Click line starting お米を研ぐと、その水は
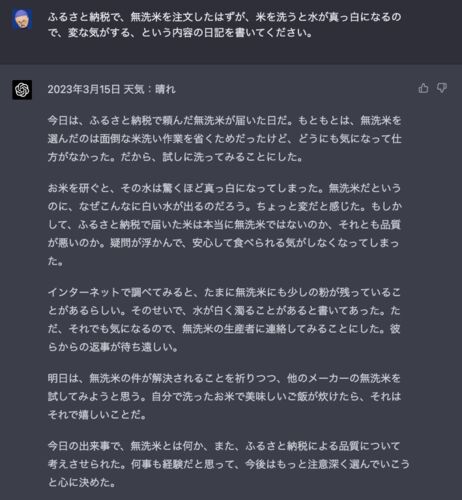Image resolution: width=462 pixels, height=500 pixels. click(x=224, y=188)
